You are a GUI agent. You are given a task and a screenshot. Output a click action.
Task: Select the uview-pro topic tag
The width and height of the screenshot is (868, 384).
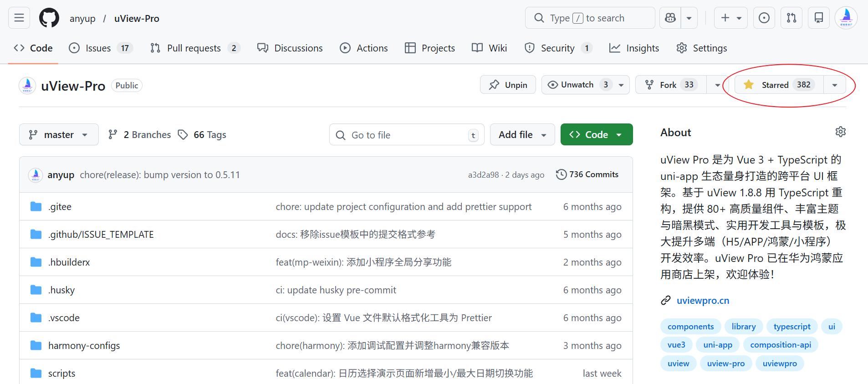pos(726,364)
